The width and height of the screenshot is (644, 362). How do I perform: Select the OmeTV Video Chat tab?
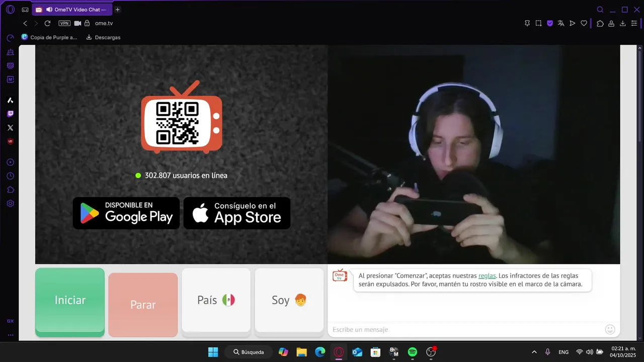click(x=72, y=10)
